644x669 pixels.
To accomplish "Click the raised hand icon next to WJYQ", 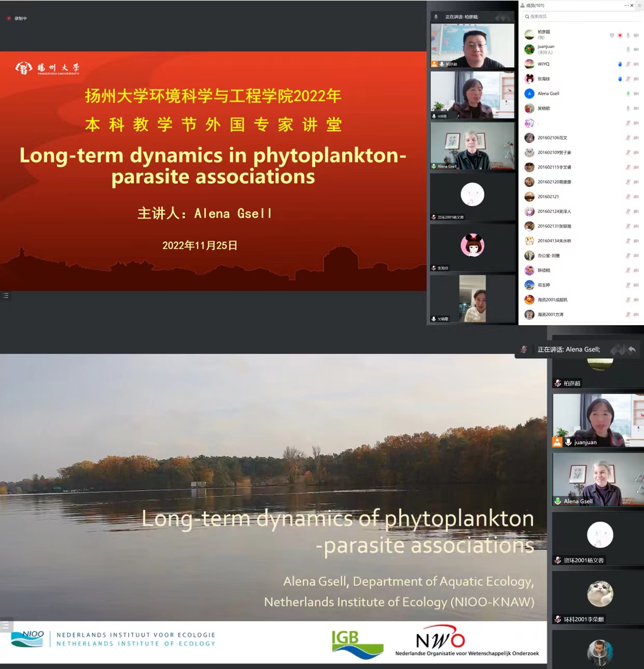I will [620, 64].
